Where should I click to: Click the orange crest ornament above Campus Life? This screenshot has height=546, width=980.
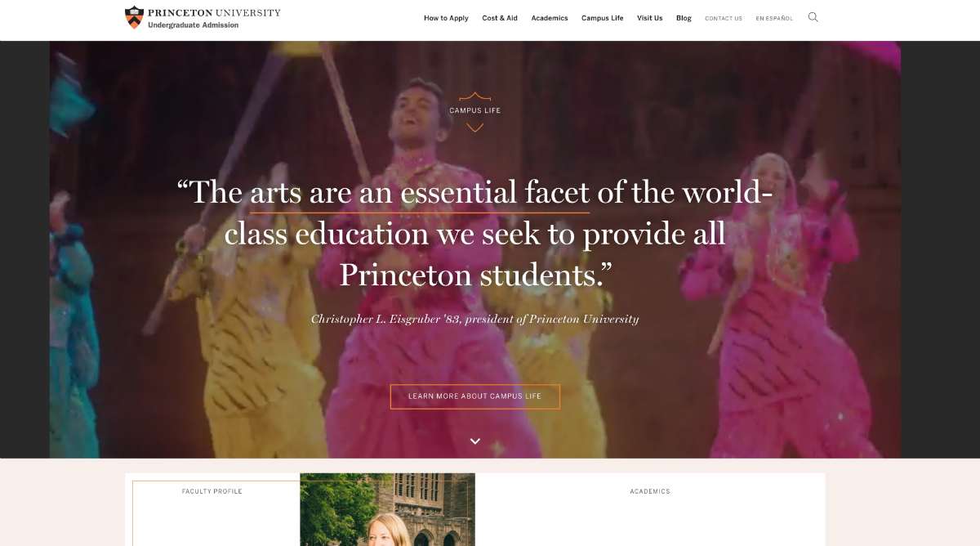click(474, 96)
